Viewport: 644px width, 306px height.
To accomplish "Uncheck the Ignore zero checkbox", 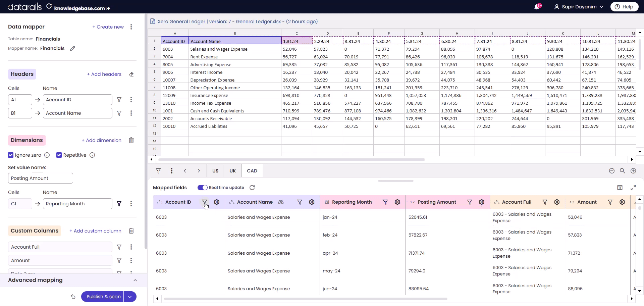I will pyautogui.click(x=11, y=155).
